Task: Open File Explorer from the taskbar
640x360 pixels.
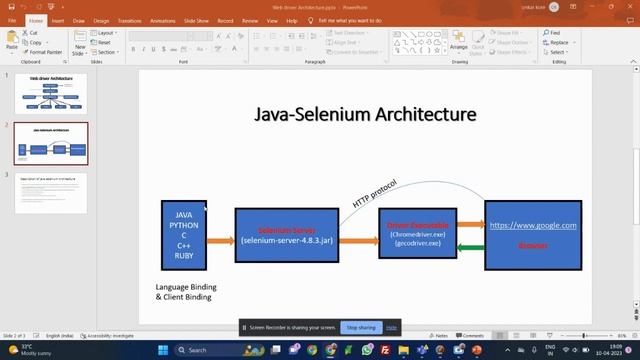Action: (x=404, y=350)
